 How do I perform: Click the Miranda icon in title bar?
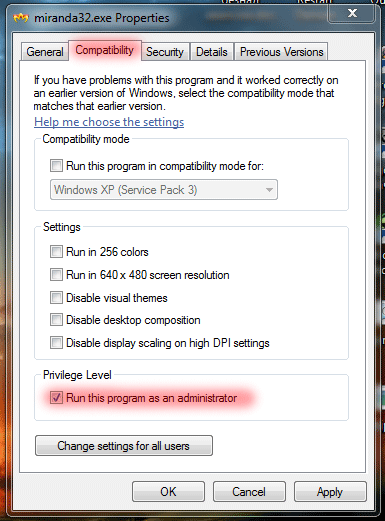[x=21, y=17]
